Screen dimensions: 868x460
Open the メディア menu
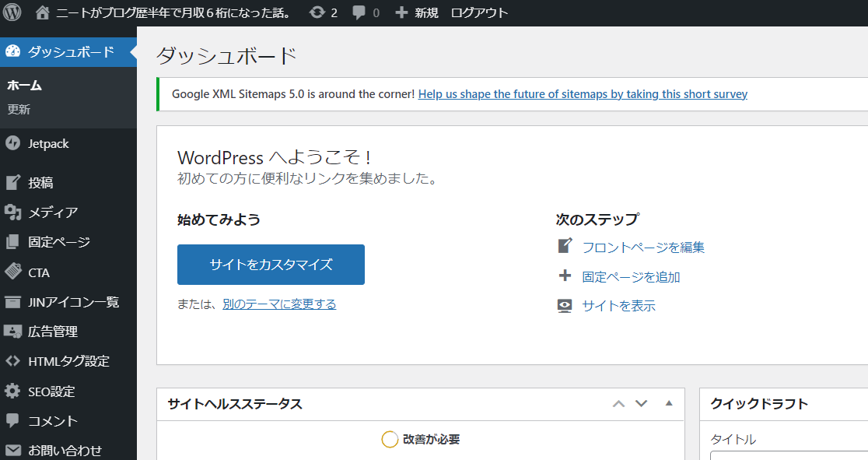point(68,212)
